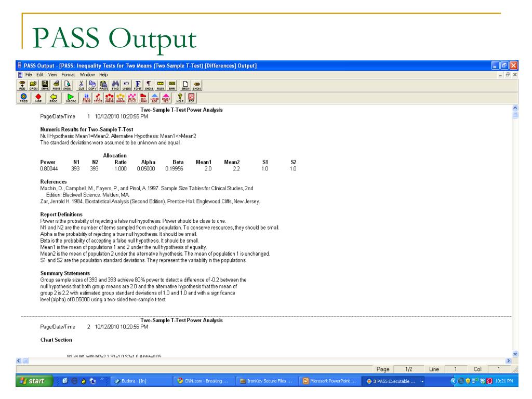Click the UNDO arrow icon

click(126, 85)
